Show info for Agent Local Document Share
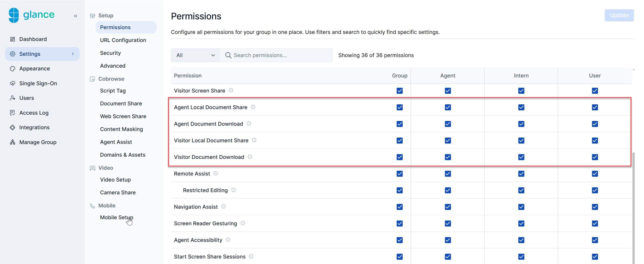The width and height of the screenshot is (644, 264). pyautogui.click(x=253, y=107)
